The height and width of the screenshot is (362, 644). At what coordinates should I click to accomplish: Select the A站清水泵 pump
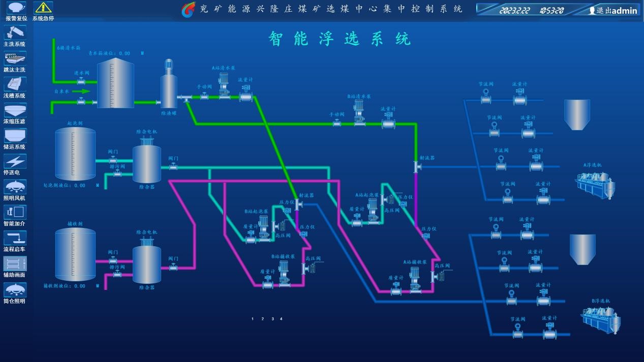[x=224, y=85]
